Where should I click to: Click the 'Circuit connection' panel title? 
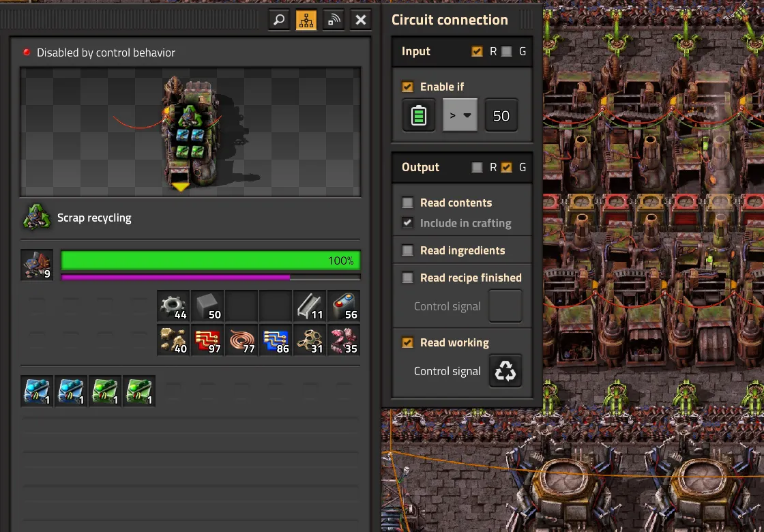450,20
